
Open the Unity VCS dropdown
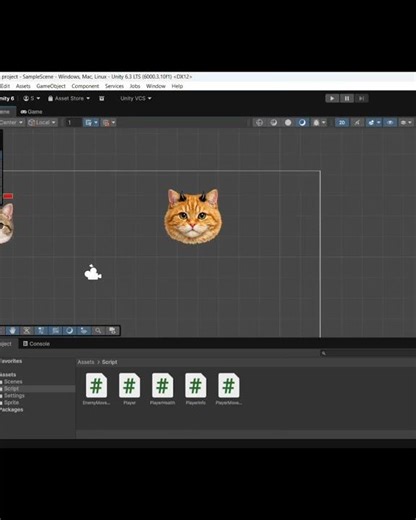136,98
